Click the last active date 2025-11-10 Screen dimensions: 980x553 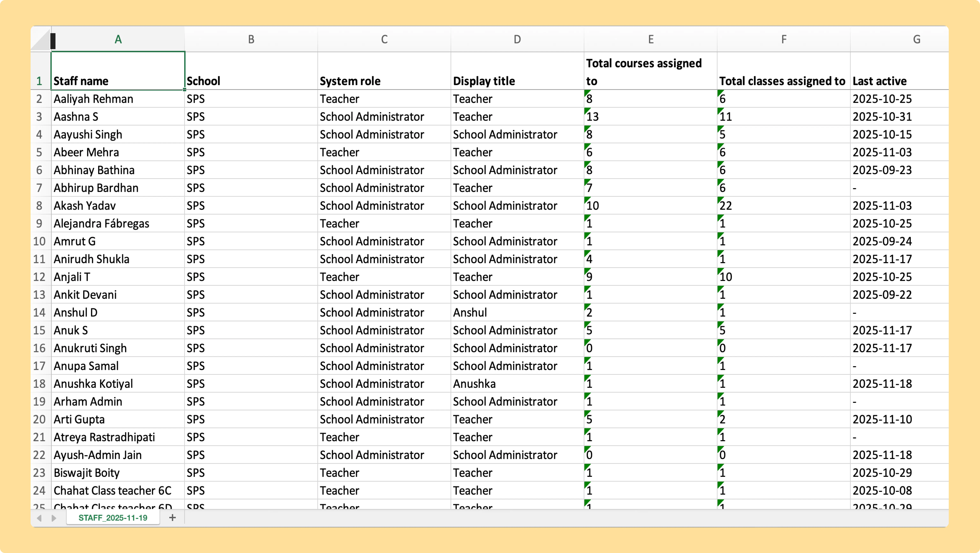click(900, 419)
